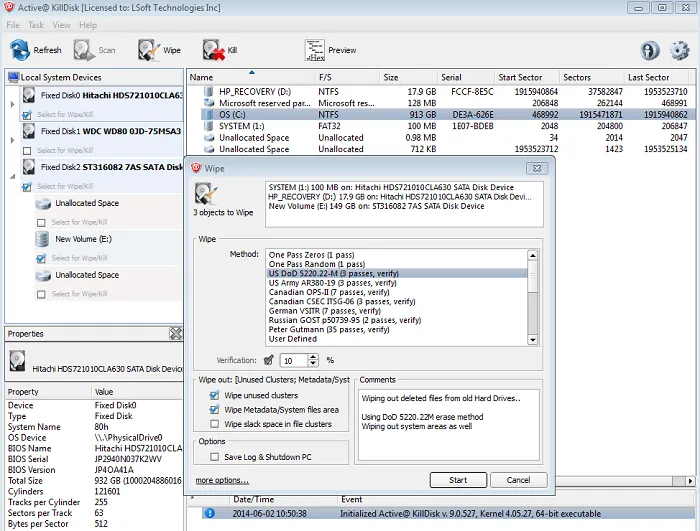Screen dimensions: 700x531
Task: Open the File menu
Action: tap(12, 24)
